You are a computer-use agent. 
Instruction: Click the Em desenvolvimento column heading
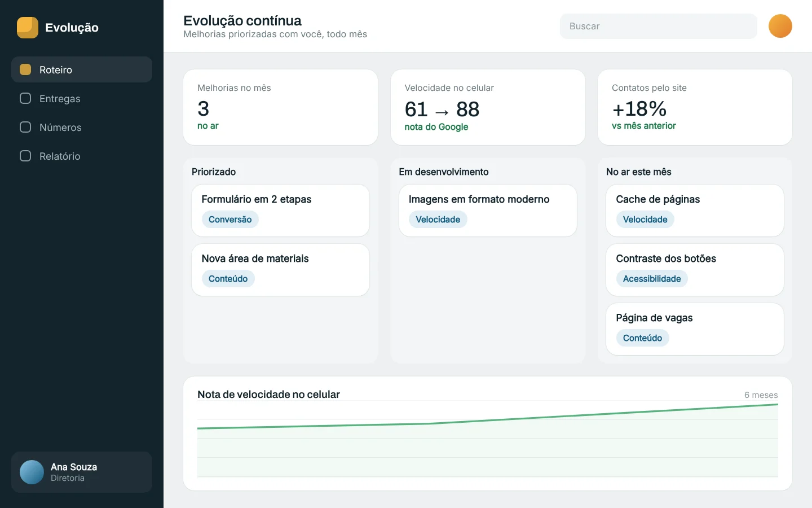(x=444, y=172)
